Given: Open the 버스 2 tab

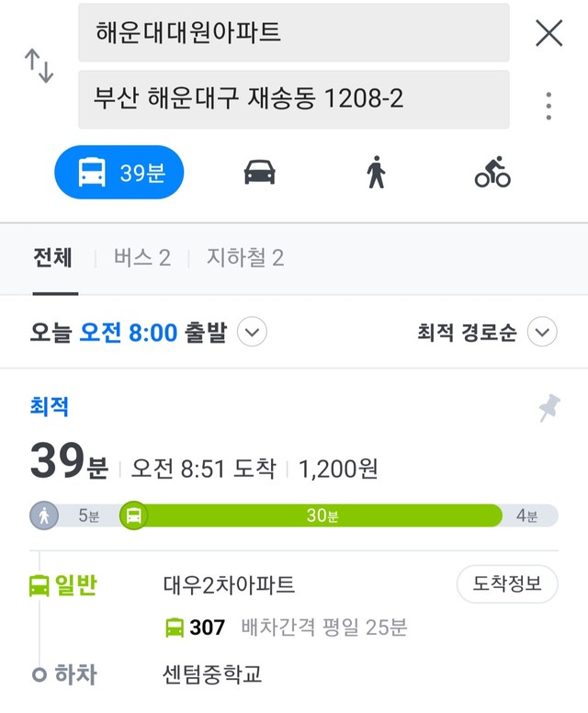Looking at the screenshot, I should pos(142,258).
